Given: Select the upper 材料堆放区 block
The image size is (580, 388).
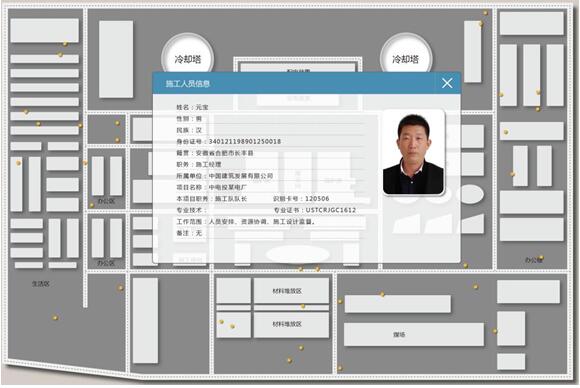Looking at the screenshot, I should pos(291,291).
